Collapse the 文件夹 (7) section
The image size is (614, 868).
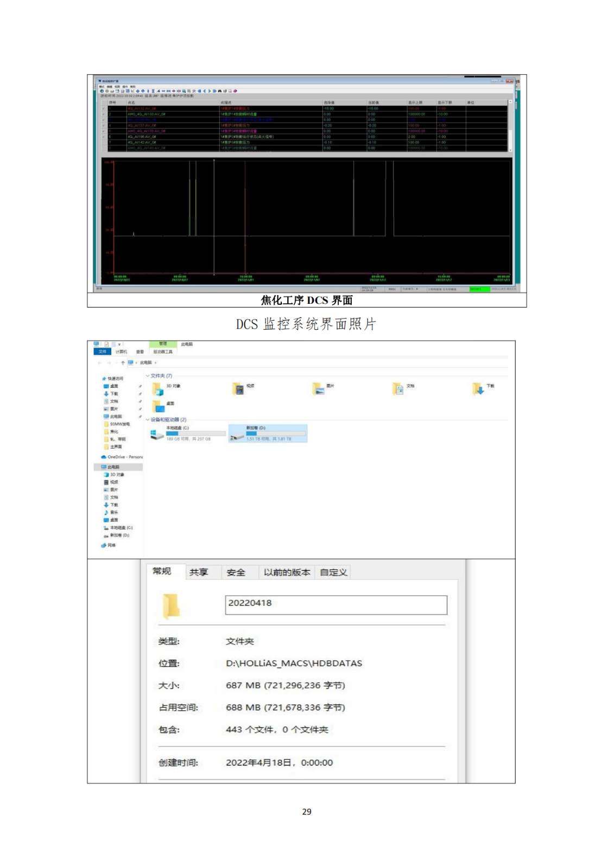point(148,376)
